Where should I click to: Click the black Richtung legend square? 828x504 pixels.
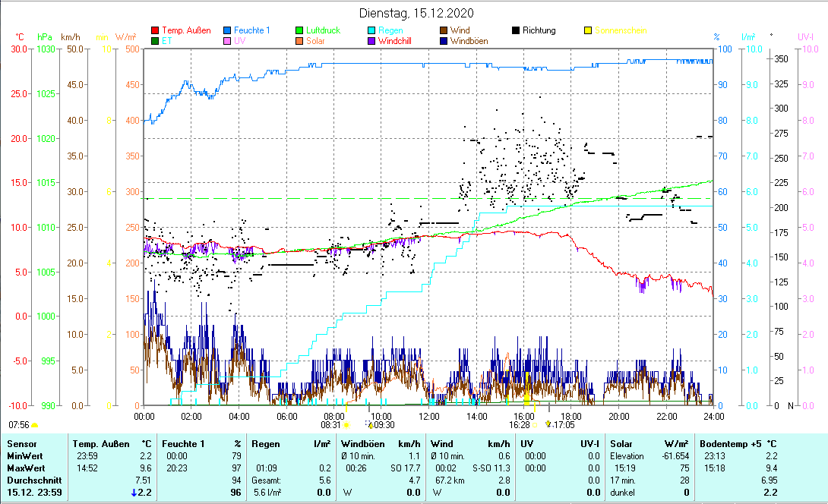[x=516, y=30]
